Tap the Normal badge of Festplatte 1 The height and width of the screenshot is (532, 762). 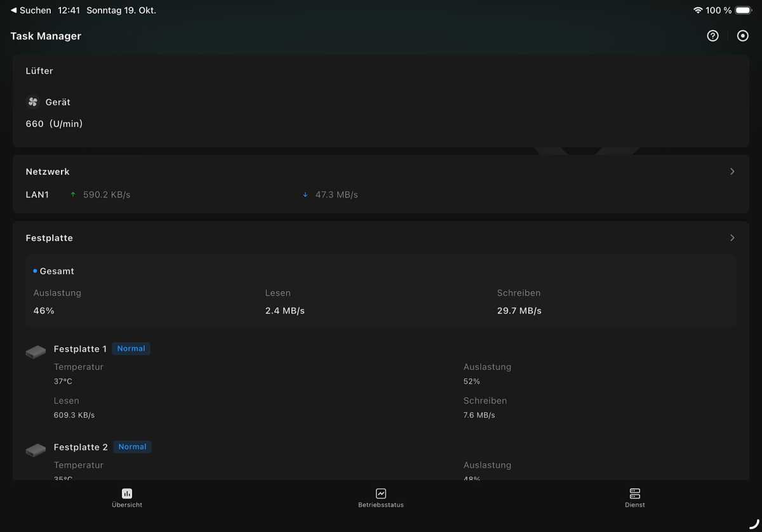[x=131, y=349]
